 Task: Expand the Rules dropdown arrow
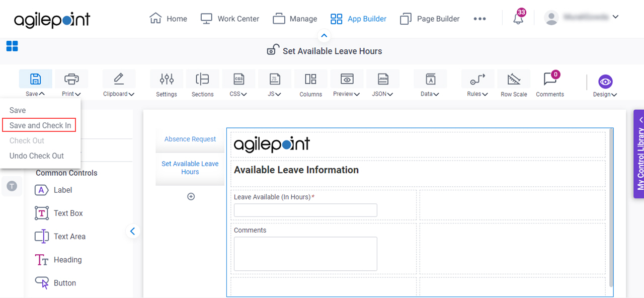(x=485, y=94)
